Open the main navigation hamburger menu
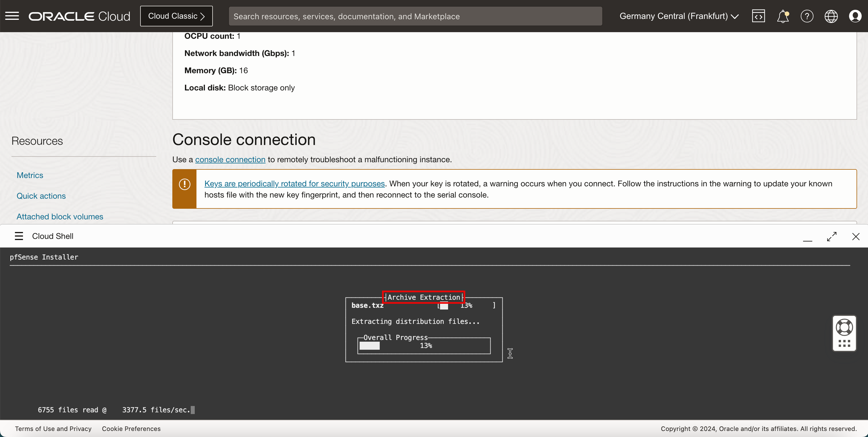Image resolution: width=868 pixels, height=437 pixels. point(12,16)
